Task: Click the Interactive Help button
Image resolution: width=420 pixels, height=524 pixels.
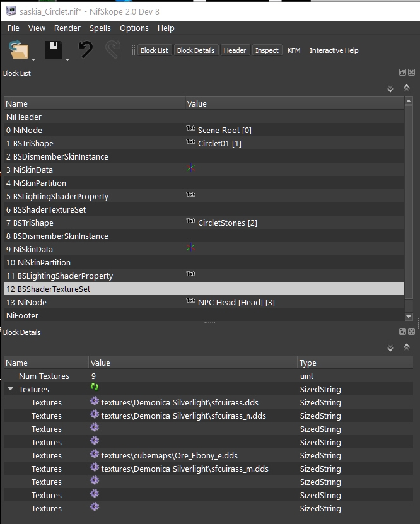Action: point(334,50)
